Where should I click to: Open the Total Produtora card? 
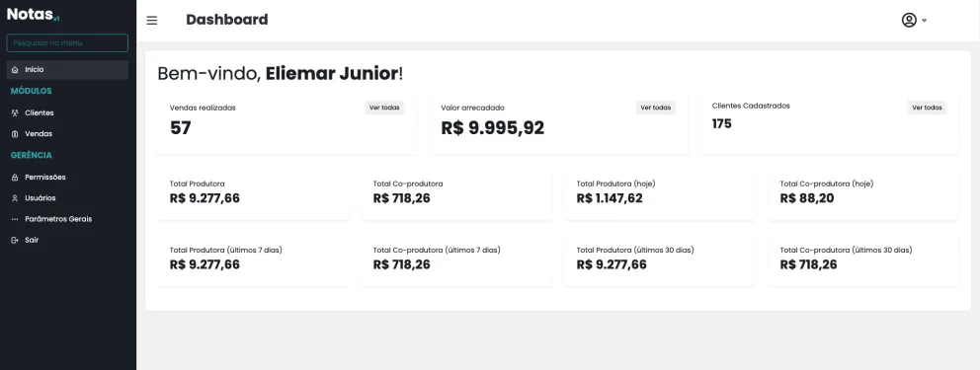pyautogui.click(x=253, y=193)
